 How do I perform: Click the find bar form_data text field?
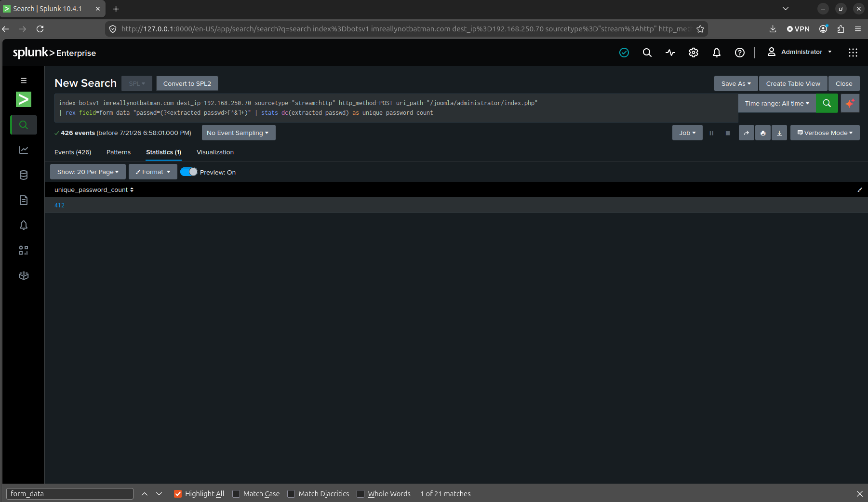point(70,494)
